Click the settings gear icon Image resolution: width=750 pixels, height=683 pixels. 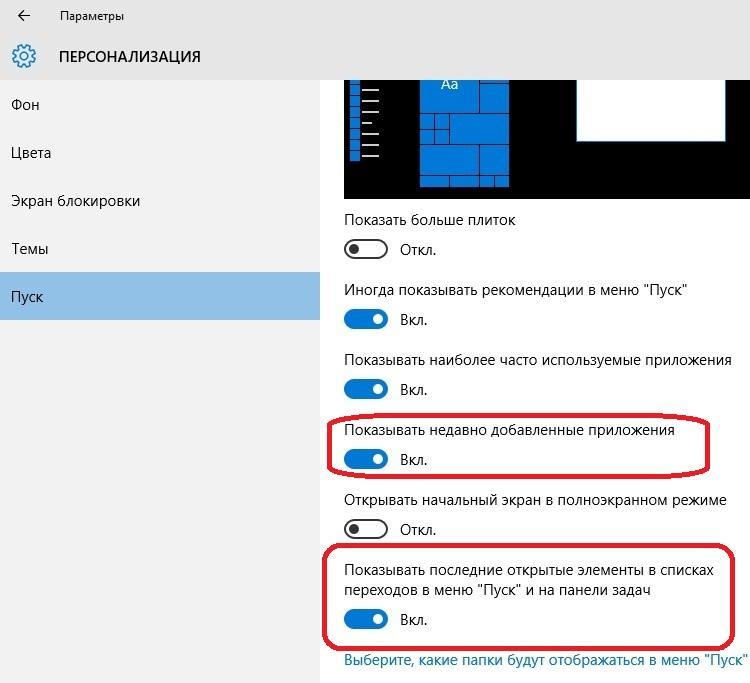(23, 56)
